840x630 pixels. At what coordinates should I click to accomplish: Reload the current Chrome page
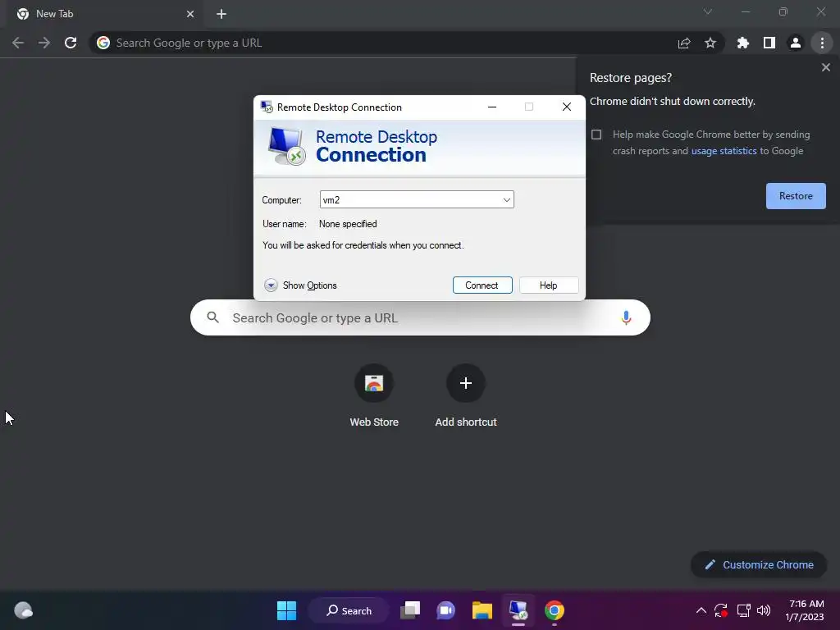[71, 43]
